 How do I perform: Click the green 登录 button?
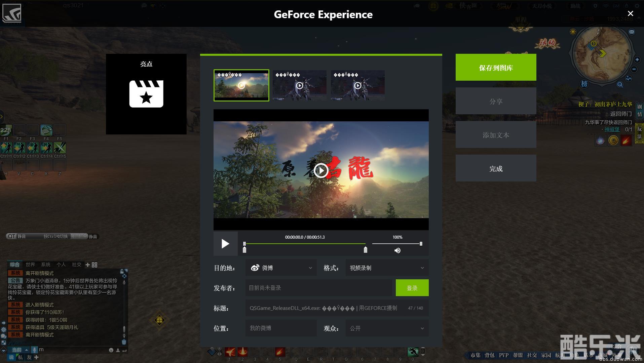tap(412, 288)
